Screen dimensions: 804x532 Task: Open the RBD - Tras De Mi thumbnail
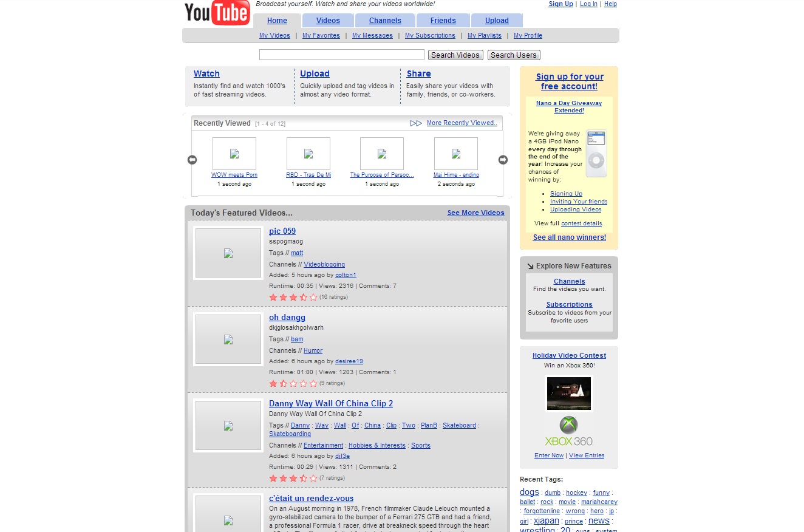[308, 154]
